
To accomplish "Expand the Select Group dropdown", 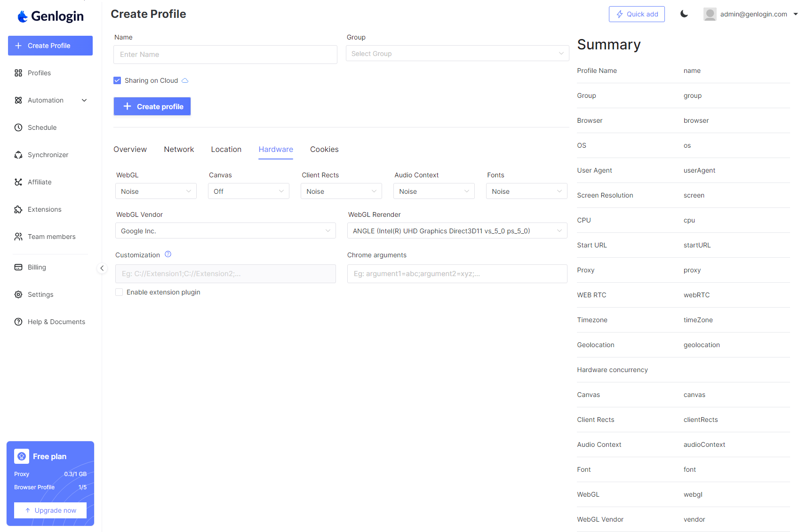I will 457,54.
